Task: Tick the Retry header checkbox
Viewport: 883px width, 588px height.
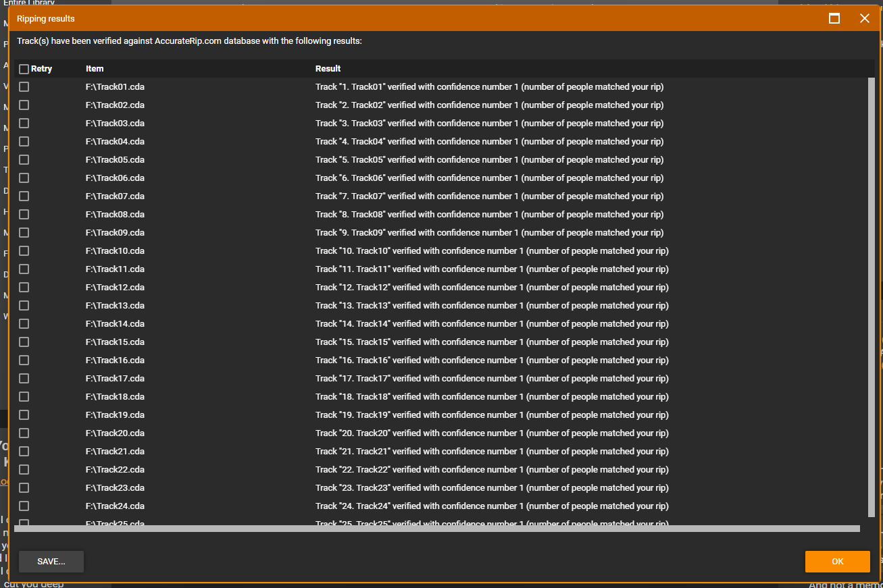Action: (x=24, y=69)
